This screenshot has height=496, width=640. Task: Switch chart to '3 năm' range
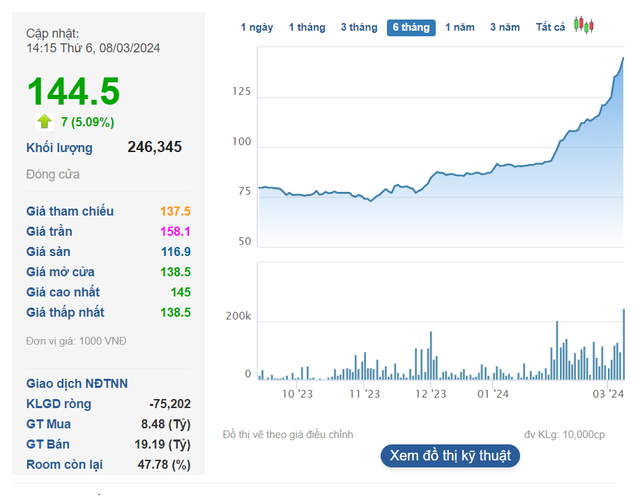505,27
